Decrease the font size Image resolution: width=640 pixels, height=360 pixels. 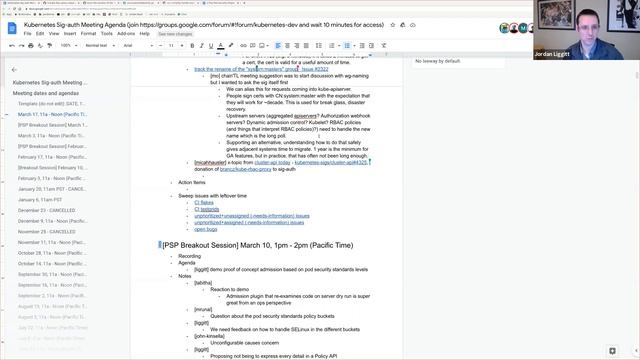click(x=160, y=45)
